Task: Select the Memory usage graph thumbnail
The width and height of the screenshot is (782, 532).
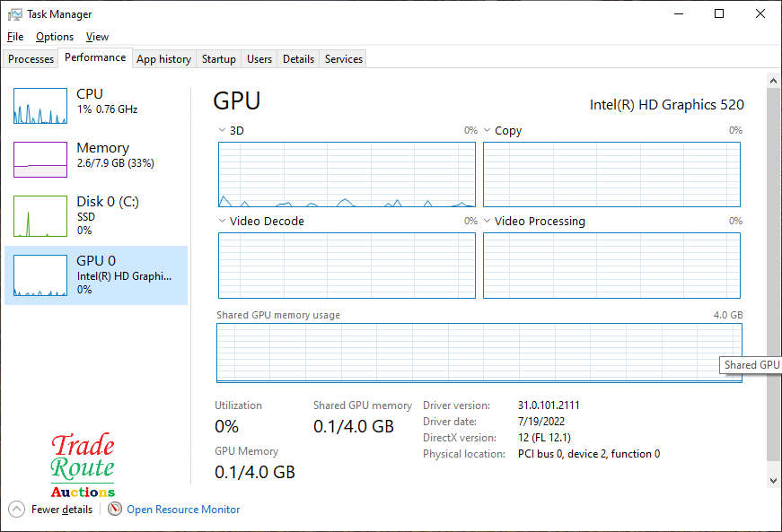Action: pos(40,160)
